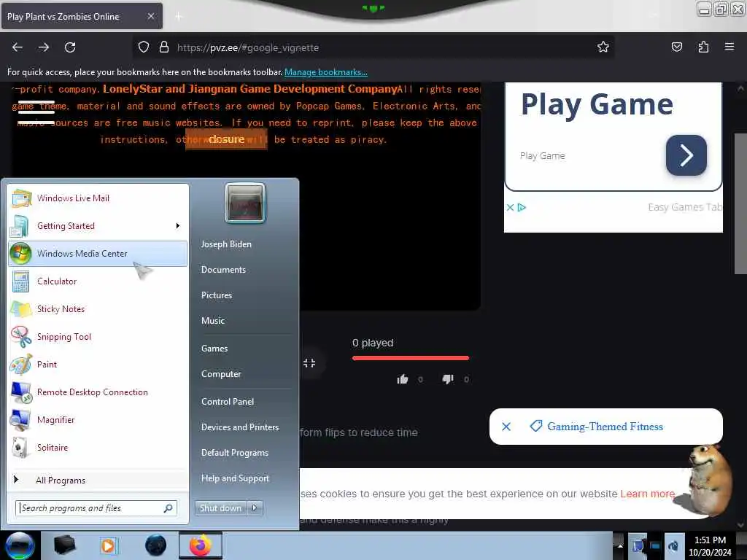Launch Magnifier

tap(98, 419)
